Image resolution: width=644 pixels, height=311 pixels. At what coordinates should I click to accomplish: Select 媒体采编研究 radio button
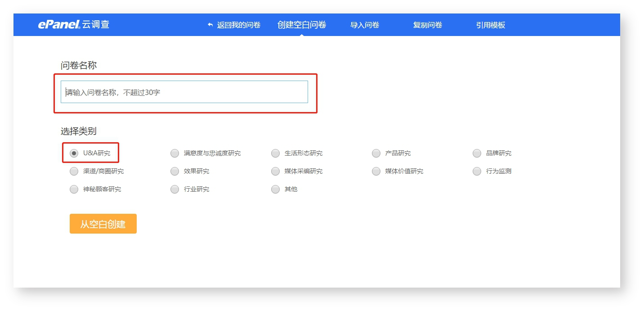pos(275,171)
